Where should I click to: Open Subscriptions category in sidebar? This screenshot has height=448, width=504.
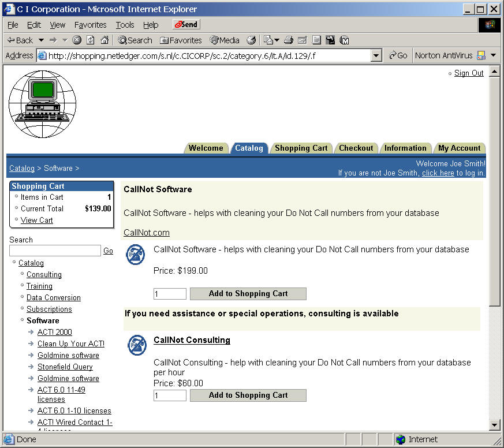coord(49,309)
